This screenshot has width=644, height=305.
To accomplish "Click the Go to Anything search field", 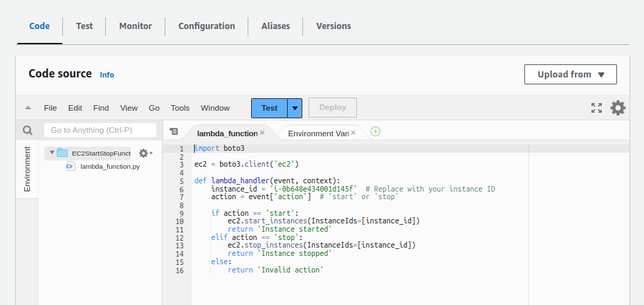I will pyautogui.click(x=101, y=130).
